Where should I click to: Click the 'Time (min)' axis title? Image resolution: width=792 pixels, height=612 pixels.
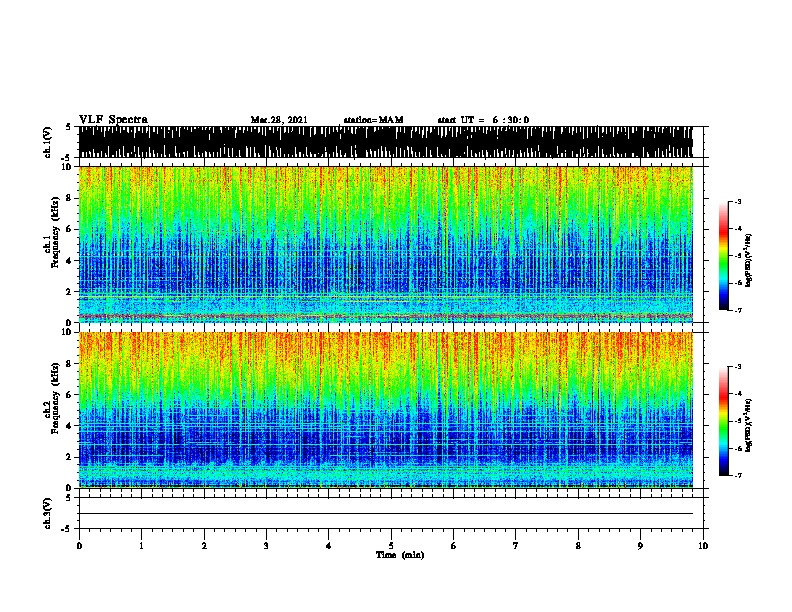click(400, 555)
